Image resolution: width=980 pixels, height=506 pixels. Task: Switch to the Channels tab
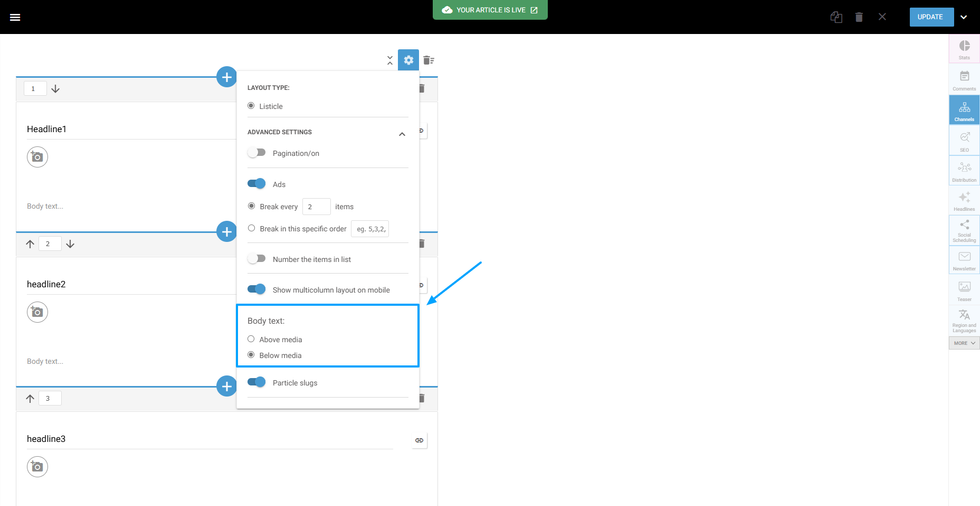coord(964,110)
